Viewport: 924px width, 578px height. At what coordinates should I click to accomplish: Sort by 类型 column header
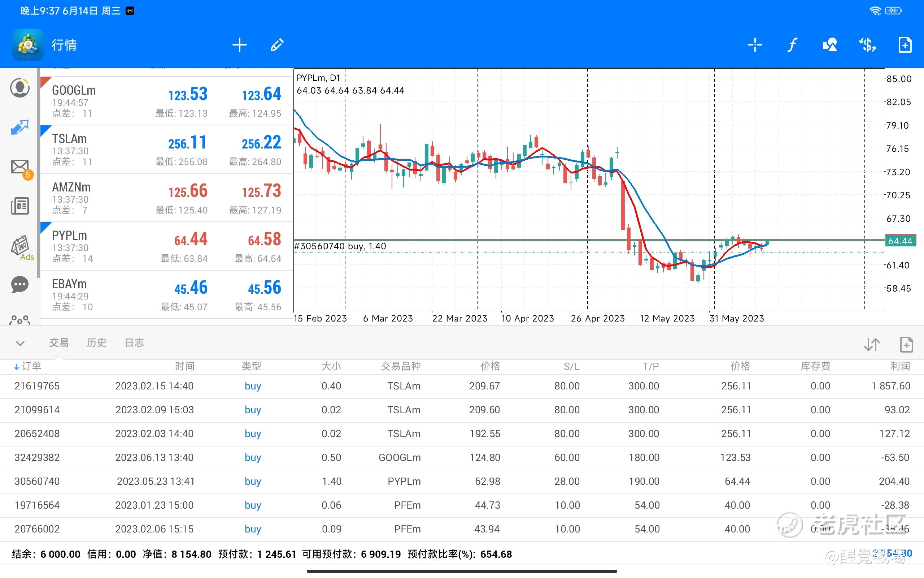coord(252,366)
